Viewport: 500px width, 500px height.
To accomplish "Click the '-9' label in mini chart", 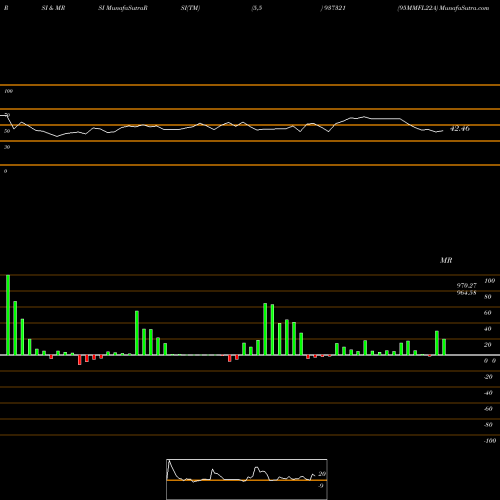I will pyautogui.click(x=321, y=486).
